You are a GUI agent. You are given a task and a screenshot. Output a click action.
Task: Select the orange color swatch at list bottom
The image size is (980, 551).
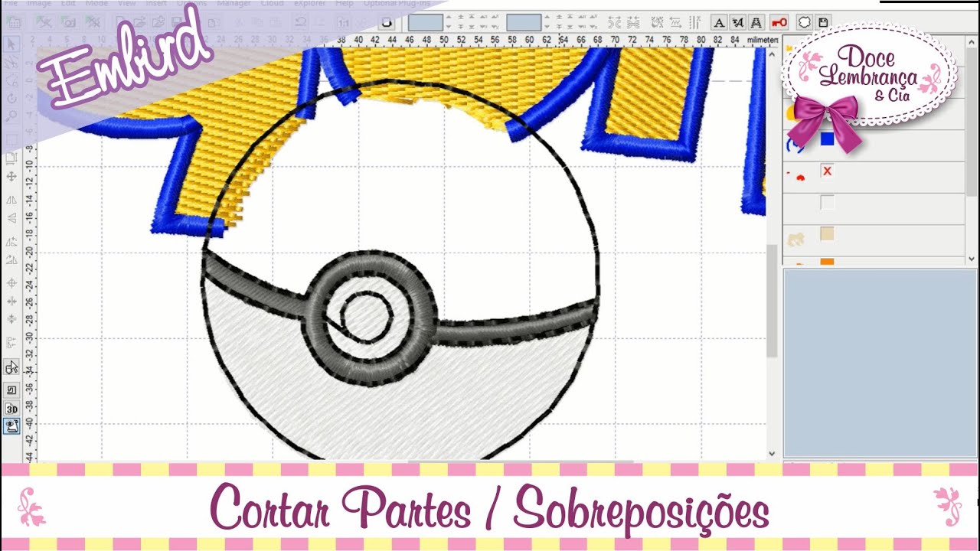coord(827,262)
